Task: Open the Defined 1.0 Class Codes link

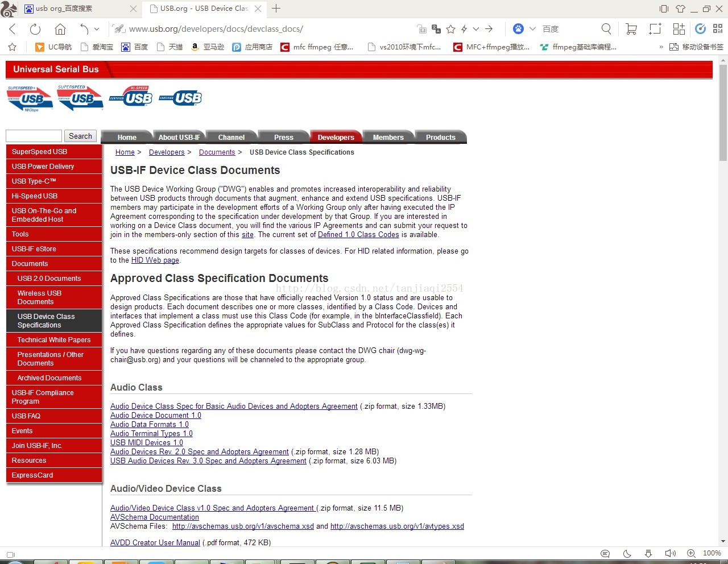Action: click(x=358, y=235)
